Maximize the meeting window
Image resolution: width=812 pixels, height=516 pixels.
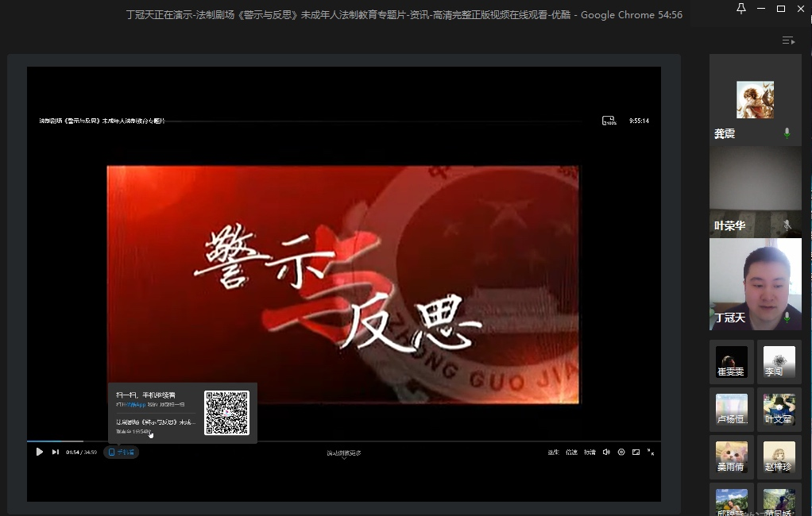point(780,8)
